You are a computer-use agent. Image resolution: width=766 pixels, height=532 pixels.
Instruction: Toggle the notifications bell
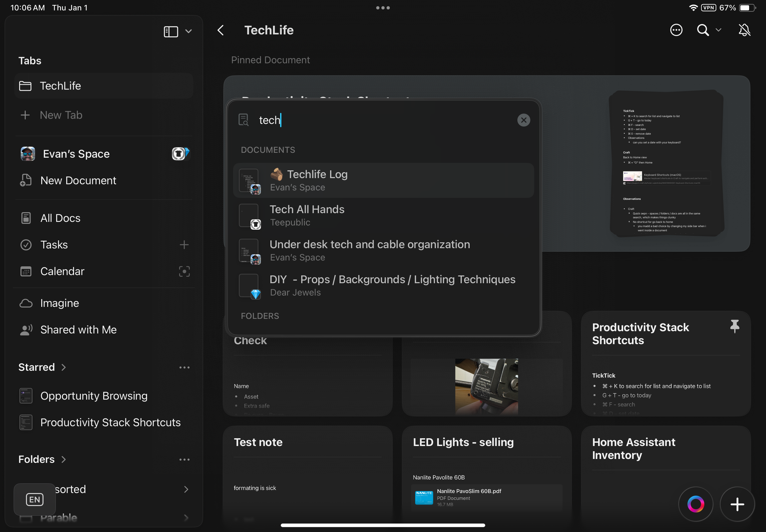click(x=744, y=30)
